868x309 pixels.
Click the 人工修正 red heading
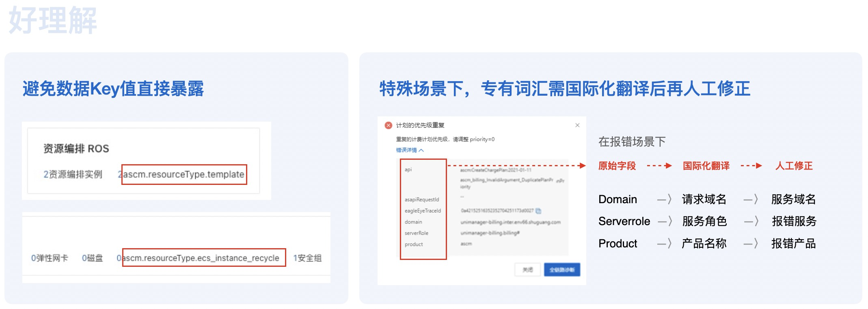point(794,166)
